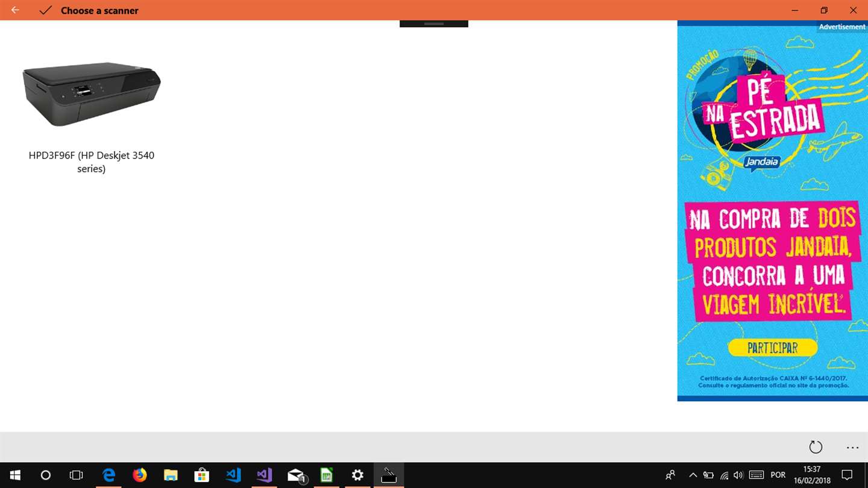Close the scanner app window

pos(853,10)
